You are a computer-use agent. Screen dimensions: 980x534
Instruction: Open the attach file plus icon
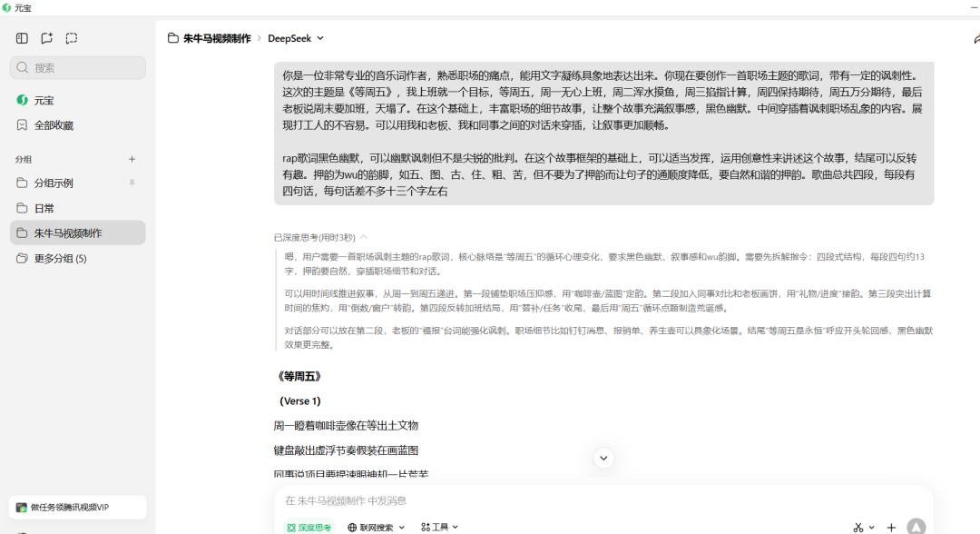coord(890,527)
